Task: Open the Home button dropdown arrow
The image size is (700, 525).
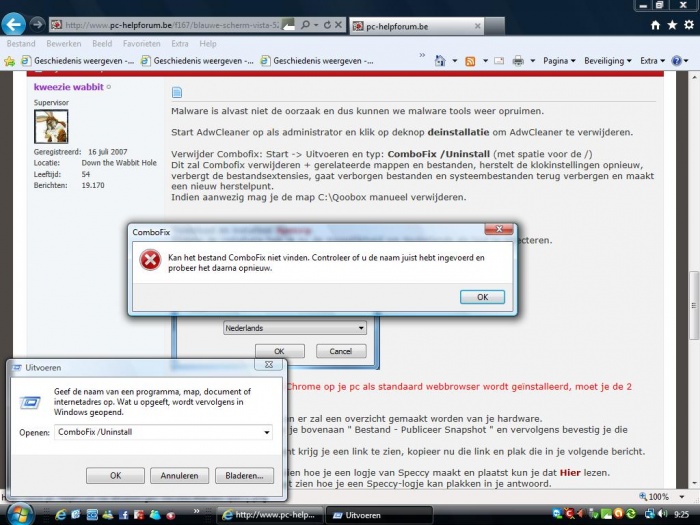Action: pos(455,61)
